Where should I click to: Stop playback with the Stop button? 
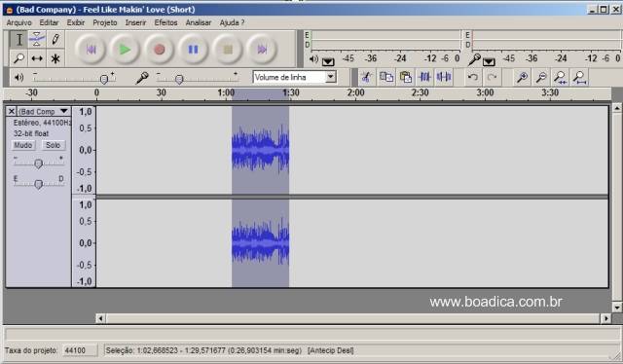(x=228, y=50)
